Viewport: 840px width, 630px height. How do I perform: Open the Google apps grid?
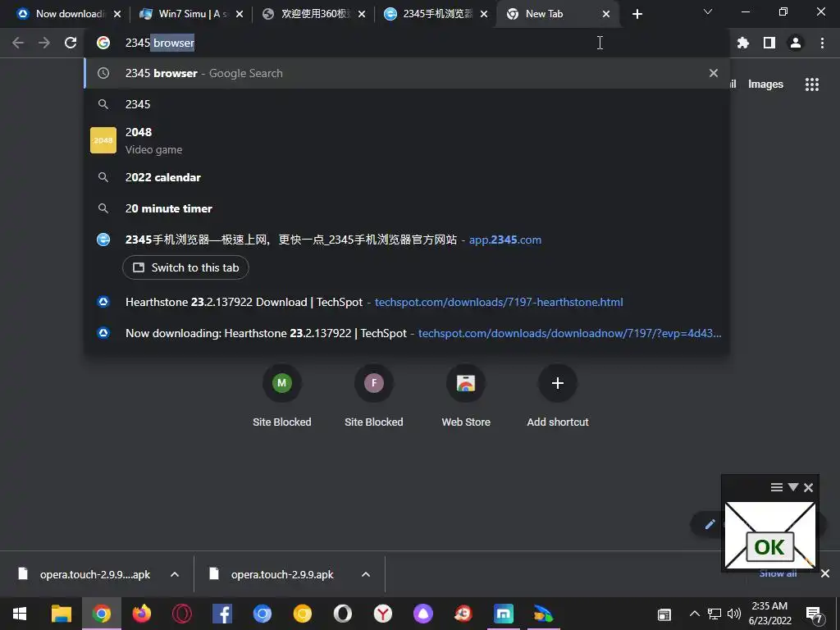point(811,84)
